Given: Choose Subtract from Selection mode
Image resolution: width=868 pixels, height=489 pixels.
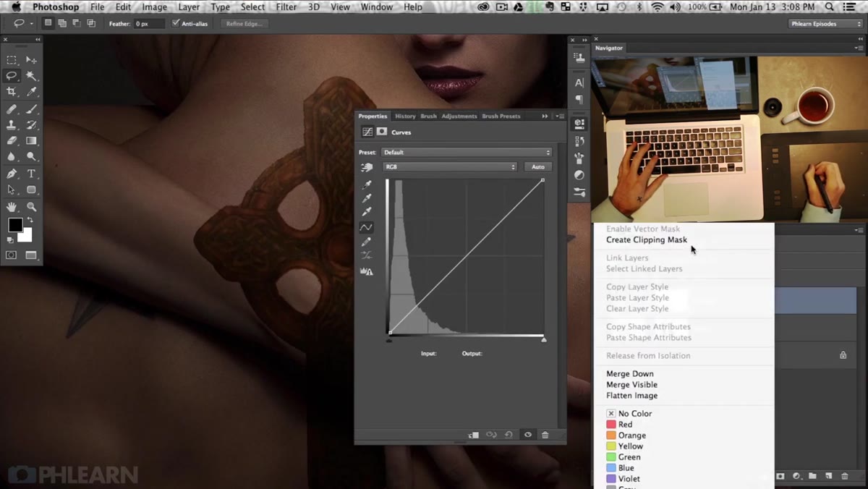Looking at the screenshot, I should point(77,23).
